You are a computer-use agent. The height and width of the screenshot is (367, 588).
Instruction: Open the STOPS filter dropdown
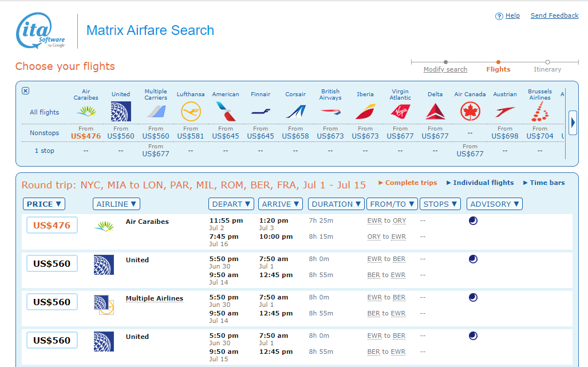tap(440, 204)
